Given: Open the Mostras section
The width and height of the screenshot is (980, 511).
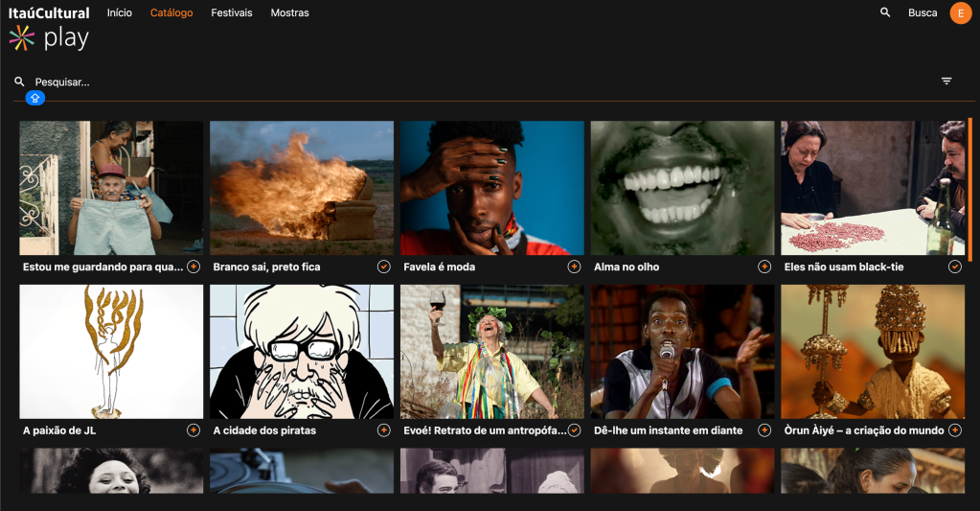Looking at the screenshot, I should pos(289,13).
